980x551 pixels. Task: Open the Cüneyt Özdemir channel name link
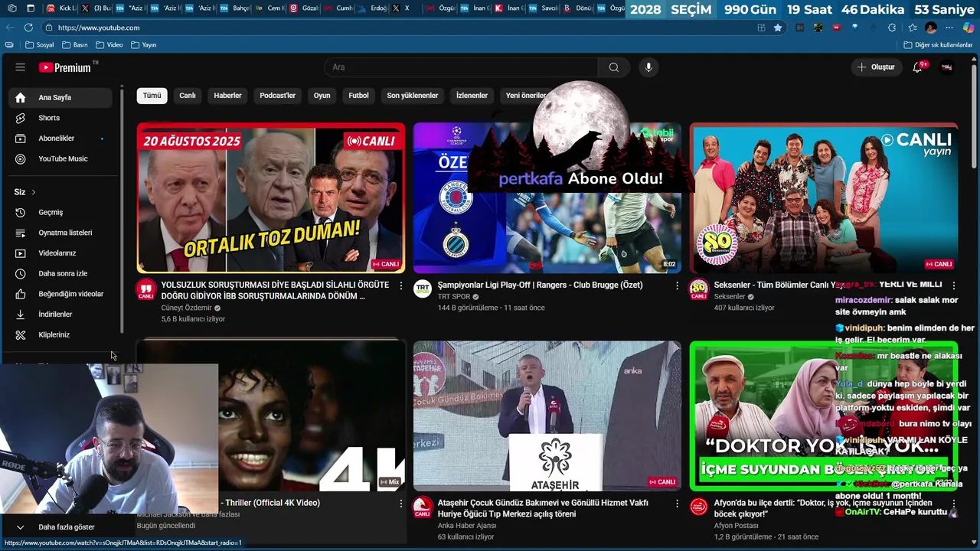[x=186, y=308]
